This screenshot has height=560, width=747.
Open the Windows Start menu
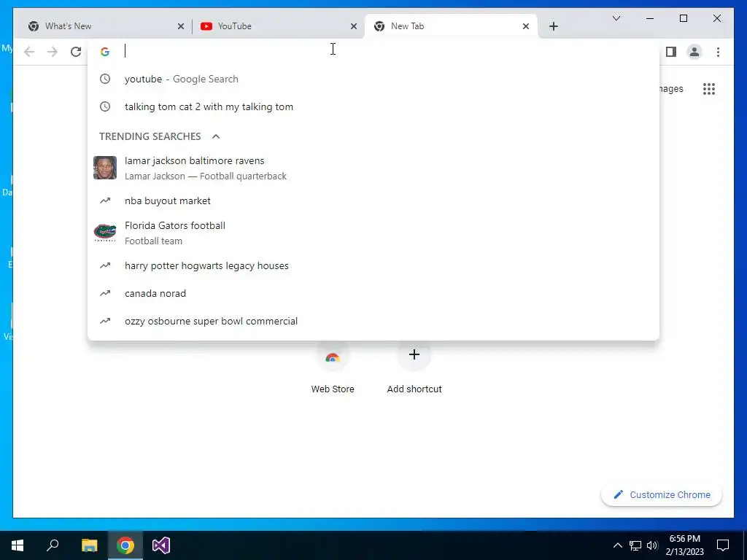(x=18, y=545)
